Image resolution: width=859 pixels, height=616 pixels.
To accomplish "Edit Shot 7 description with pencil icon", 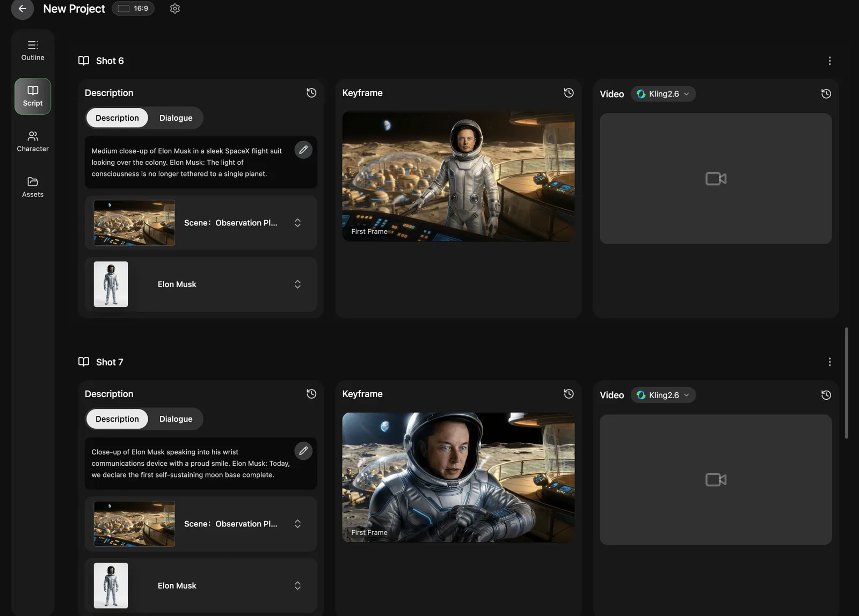I will pyautogui.click(x=303, y=451).
